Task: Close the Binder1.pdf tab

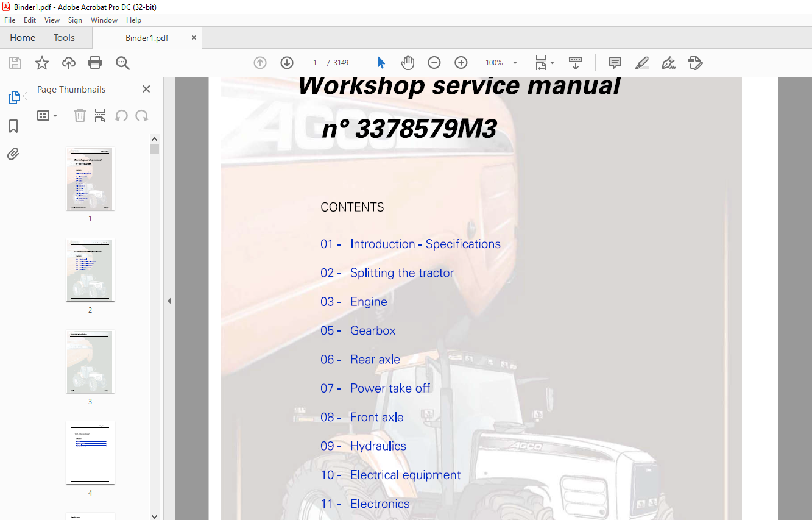Action: tap(194, 38)
